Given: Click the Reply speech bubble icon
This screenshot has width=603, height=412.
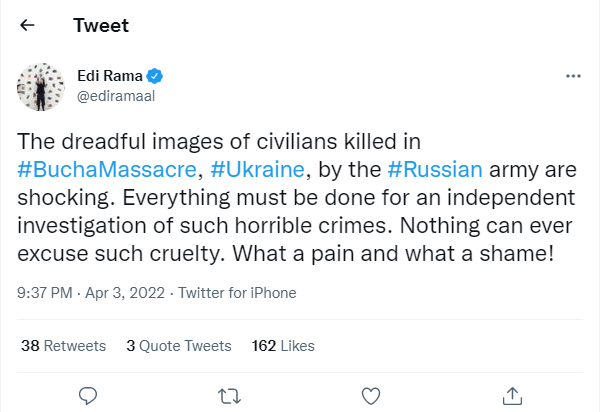Looking at the screenshot, I should pyautogui.click(x=88, y=394).
